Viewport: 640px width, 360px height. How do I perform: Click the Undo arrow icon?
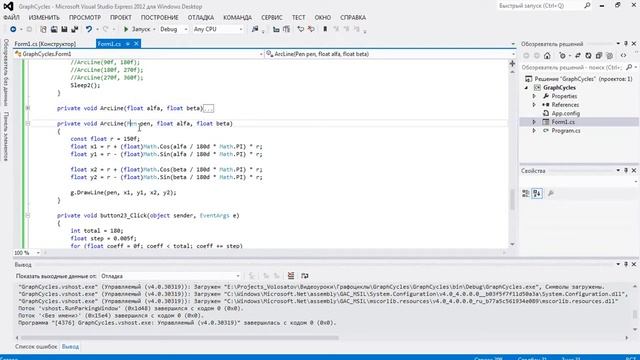(89, 29)
